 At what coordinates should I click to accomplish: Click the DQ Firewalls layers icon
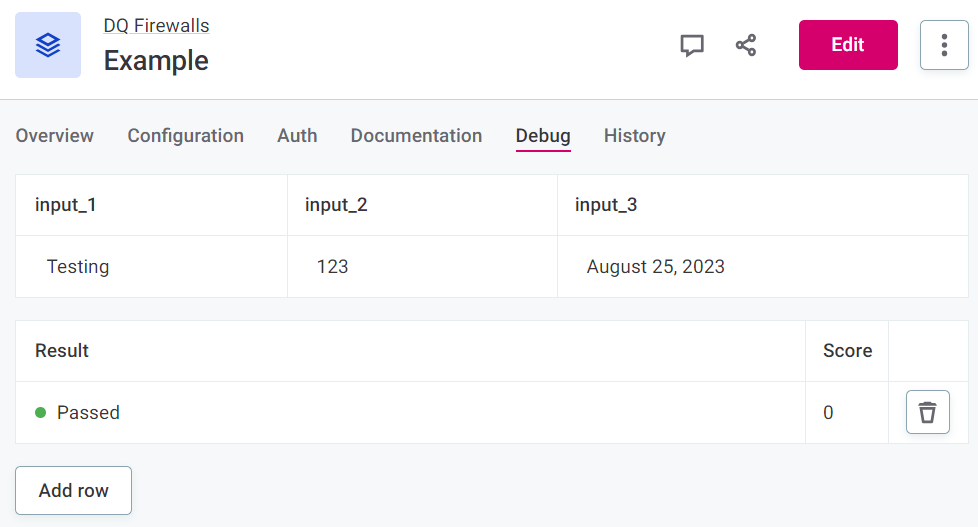(48, 45)
